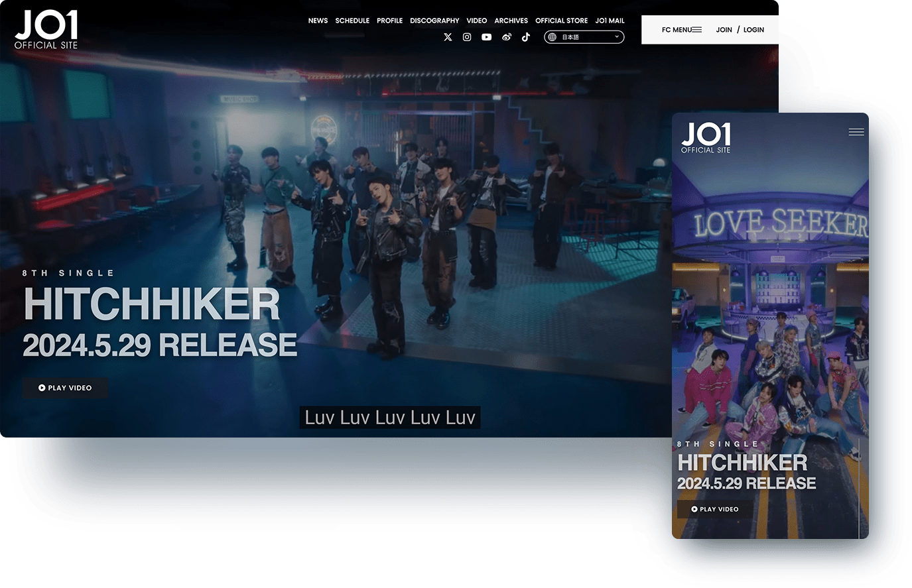Click the JO1 Official Site logo on desktop
The image size is (912, 588).
click(x=46, y=30)
